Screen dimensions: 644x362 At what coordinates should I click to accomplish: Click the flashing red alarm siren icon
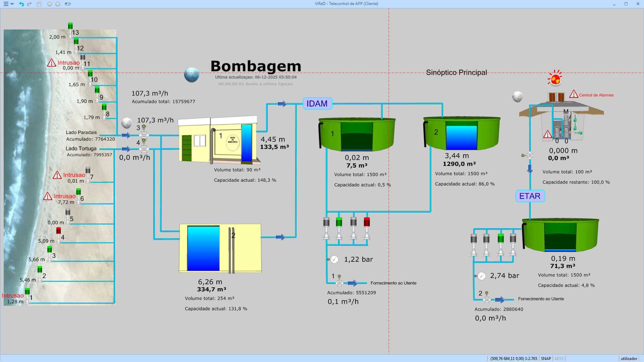point(555,78)
